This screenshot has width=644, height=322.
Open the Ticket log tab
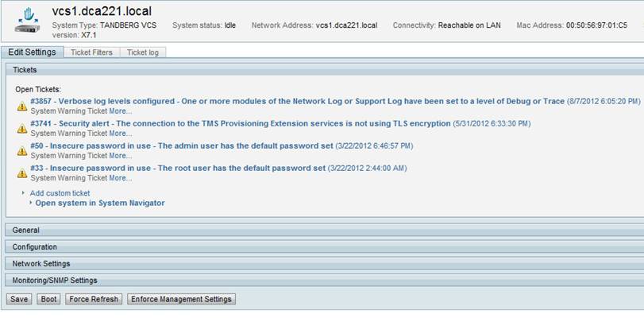tap(143, 52)
